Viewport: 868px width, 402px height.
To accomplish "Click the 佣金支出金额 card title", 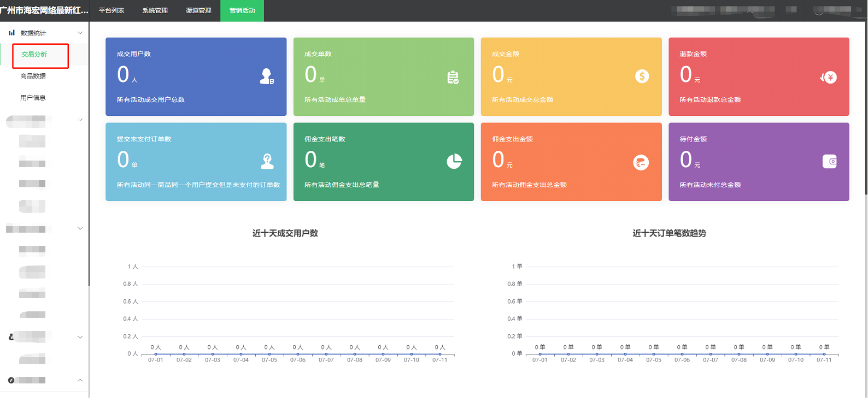I will [512, 139].
